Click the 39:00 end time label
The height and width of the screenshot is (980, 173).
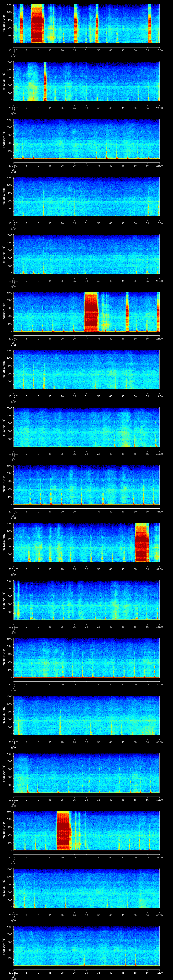(x=159, y=972)
